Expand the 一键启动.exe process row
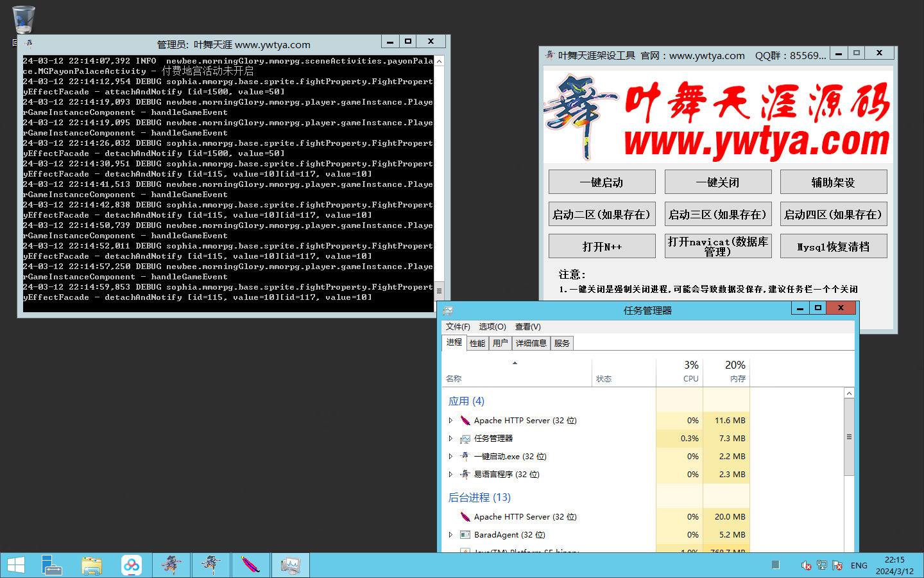The width and height of the screenshot is (924, 578). (x=450, y=457)
